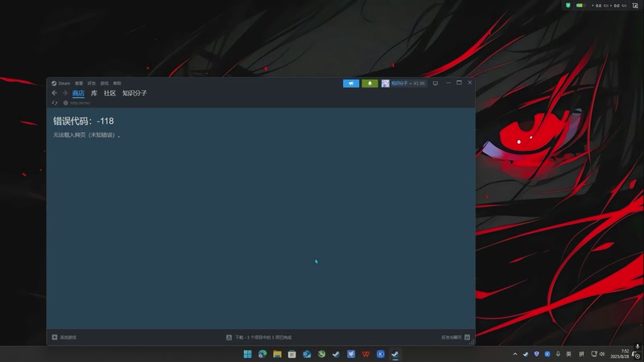This screenshot has width=644, height=362.
Task: Click the blue square tray icon
Action: point(547,354)
